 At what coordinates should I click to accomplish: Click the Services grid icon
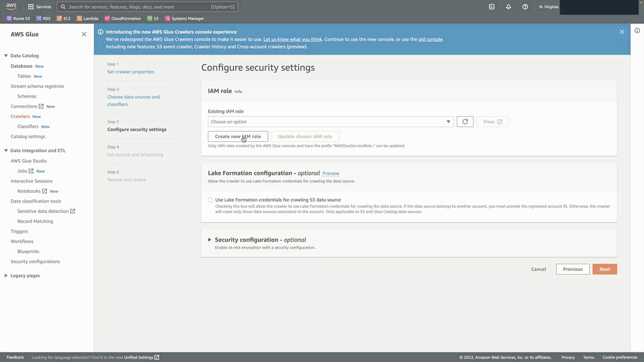(x=31, y=7)
